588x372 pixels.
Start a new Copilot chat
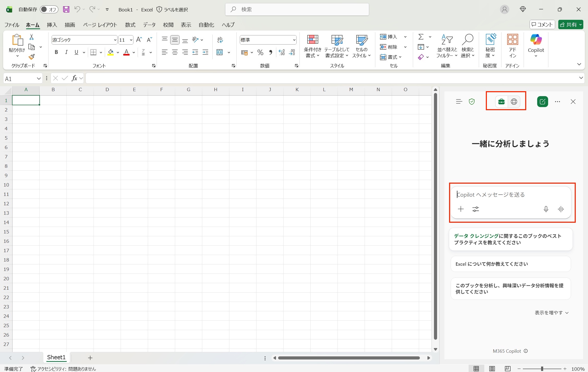(x=542, y=102)
